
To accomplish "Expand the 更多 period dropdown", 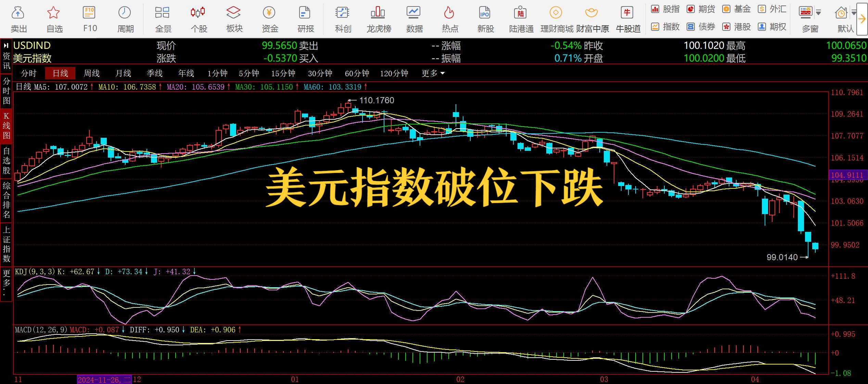I will [433, 73].
